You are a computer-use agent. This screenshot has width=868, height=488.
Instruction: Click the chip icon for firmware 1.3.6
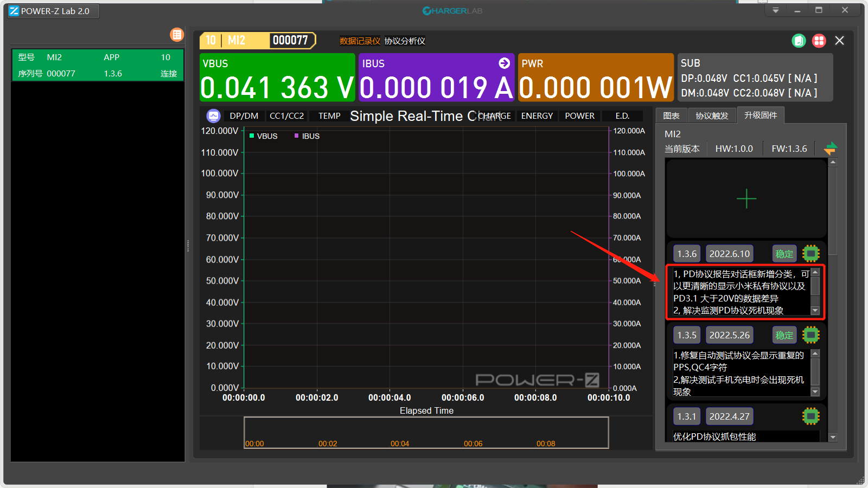click(x=810, y=253)
